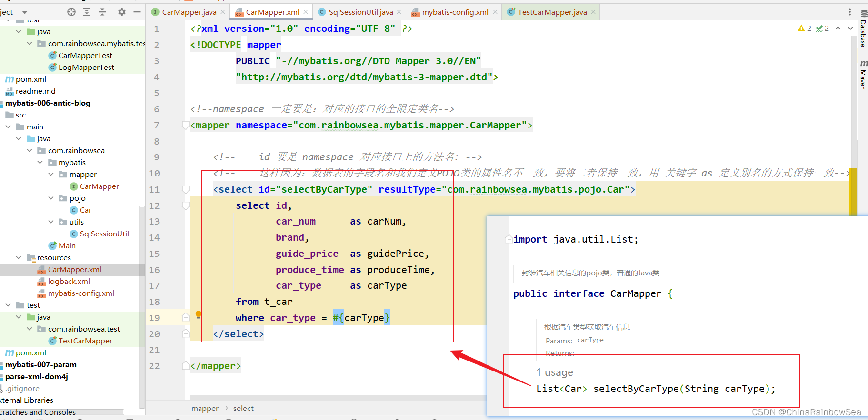Click the Expand All icon in project toolbar
Viewport: 868px width, 420px height.
[87, 12]
